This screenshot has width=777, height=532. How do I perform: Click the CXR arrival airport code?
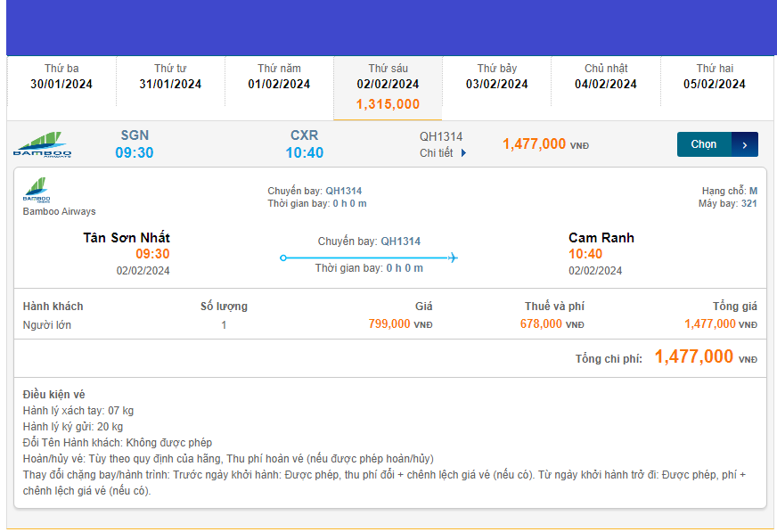click(x=304, y=135)
